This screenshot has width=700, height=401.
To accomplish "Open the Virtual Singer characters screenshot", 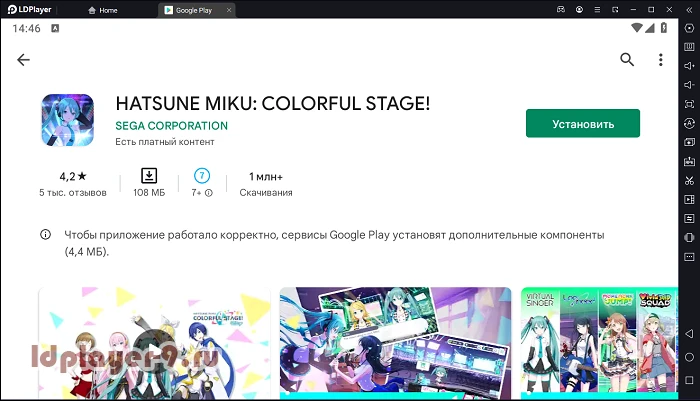I will click(x=599, y=343).
